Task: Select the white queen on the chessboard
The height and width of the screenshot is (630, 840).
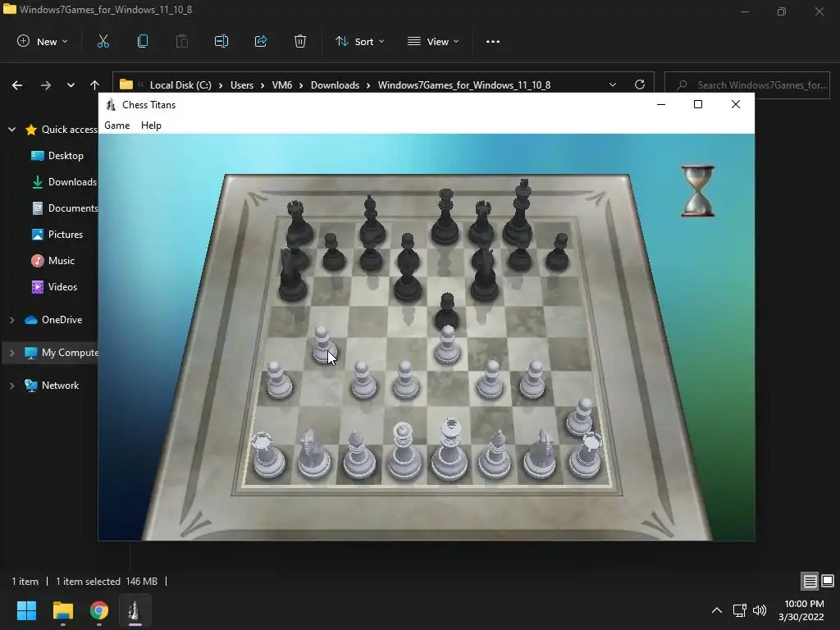Action: 404,450
